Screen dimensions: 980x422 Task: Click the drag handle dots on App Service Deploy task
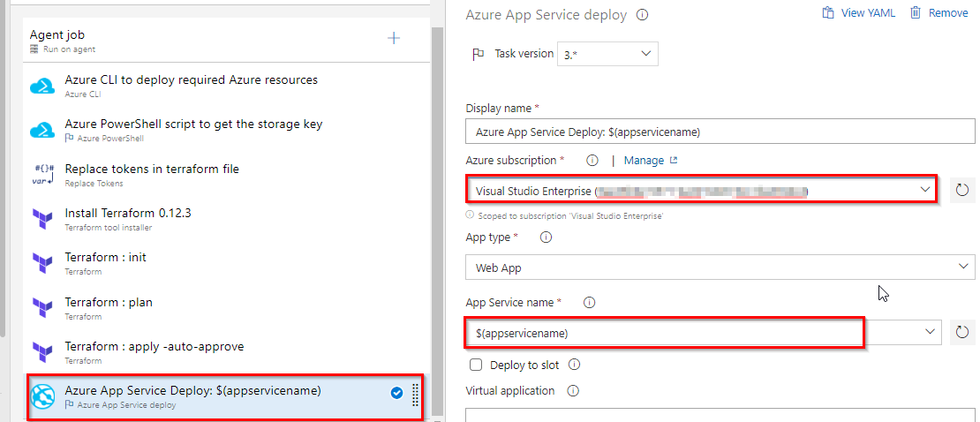[415, 396]
